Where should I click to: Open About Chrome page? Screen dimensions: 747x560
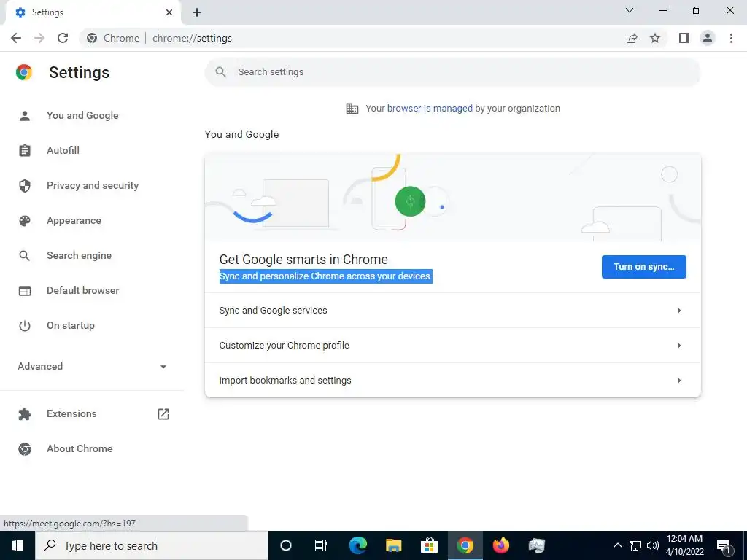coord(80,448)
